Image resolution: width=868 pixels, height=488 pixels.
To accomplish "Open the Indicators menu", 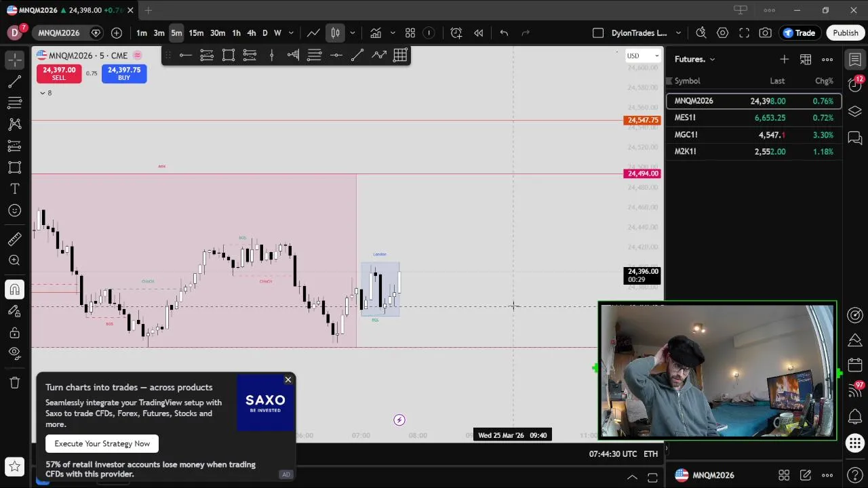I will tap(375, 33).
